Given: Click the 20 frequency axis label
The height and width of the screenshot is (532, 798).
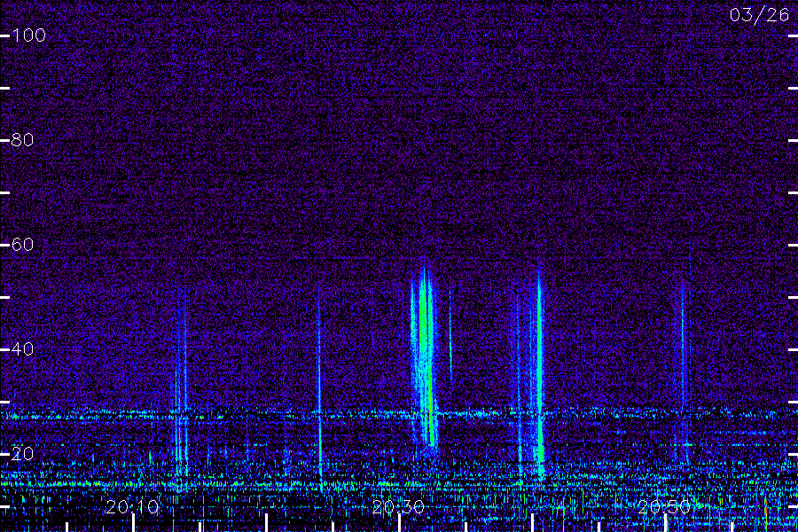Looking at the screenshot, I should (22, 454).
